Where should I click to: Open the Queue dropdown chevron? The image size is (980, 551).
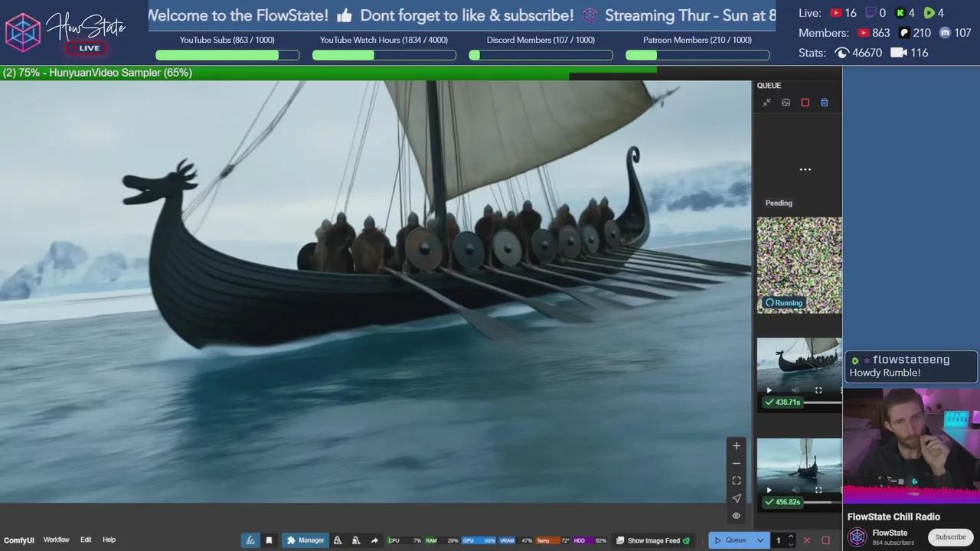point(760,540)
